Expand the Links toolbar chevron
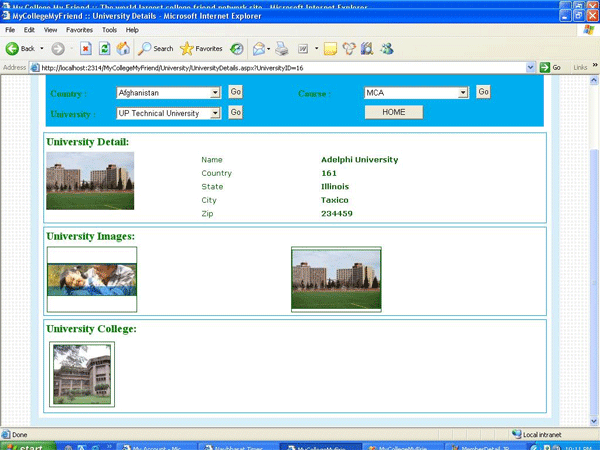 point(595,65)
